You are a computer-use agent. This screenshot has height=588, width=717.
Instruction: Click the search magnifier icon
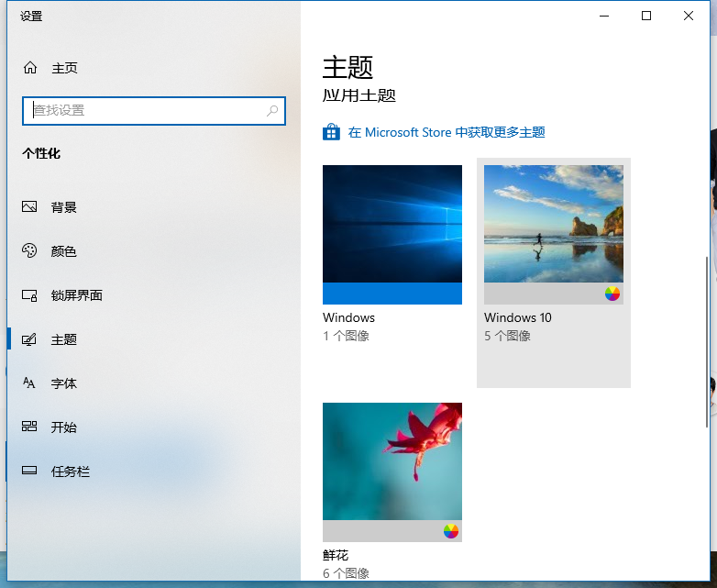(272, 110)
